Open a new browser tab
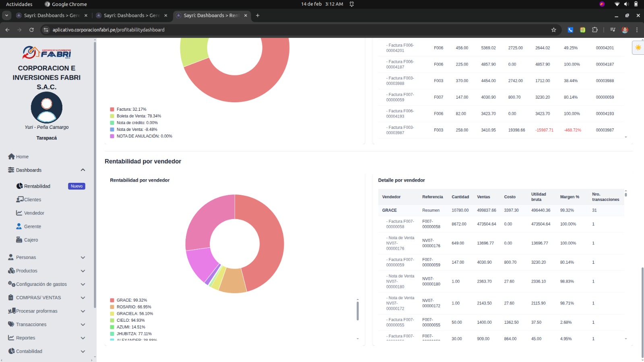Image resolution: width=644 pixels, height=362 pixels. 258,15
